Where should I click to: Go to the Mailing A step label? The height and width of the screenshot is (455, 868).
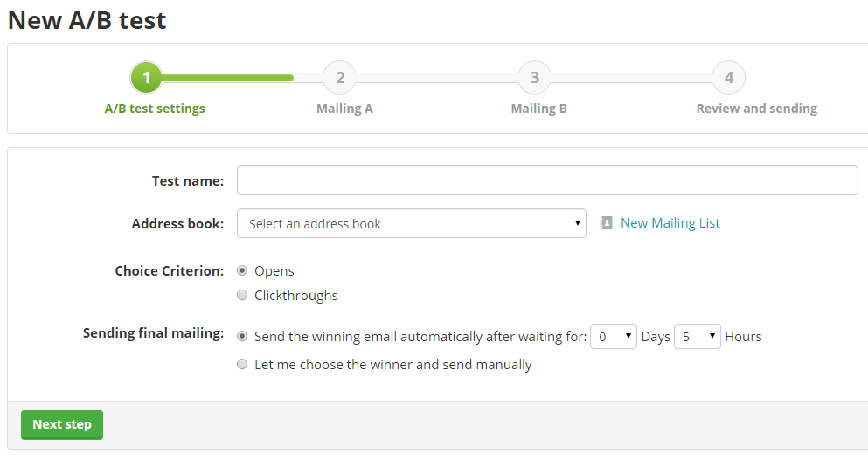pos(344,108)
